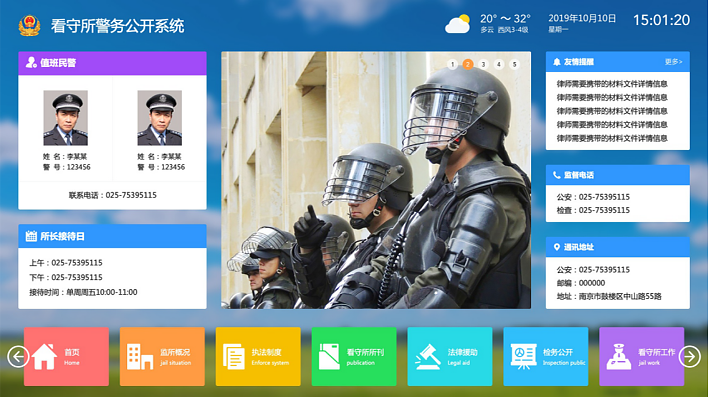Click the 多云 西风3-4级 weather text
709x397 pixels.
[x=504, y=30]
